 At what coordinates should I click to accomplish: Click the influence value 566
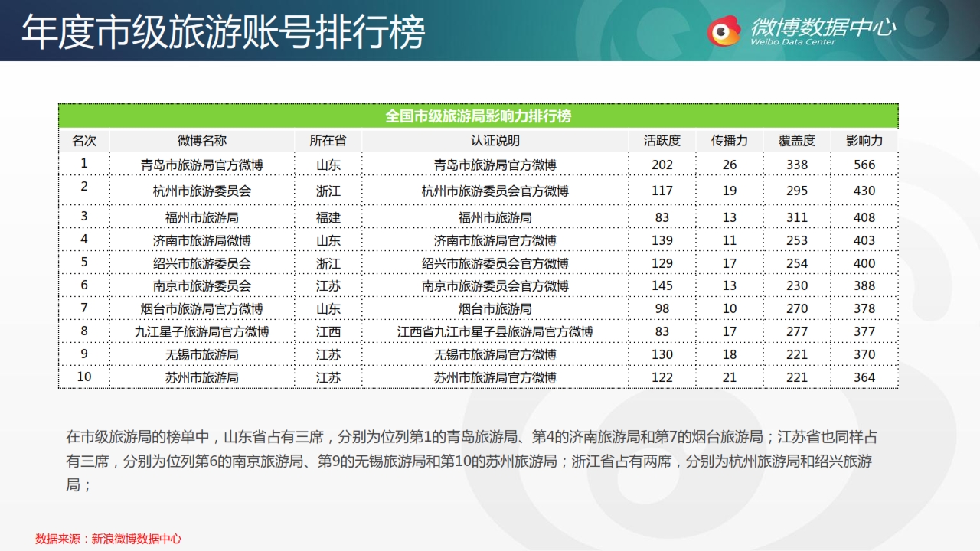[x=864, y=165]
